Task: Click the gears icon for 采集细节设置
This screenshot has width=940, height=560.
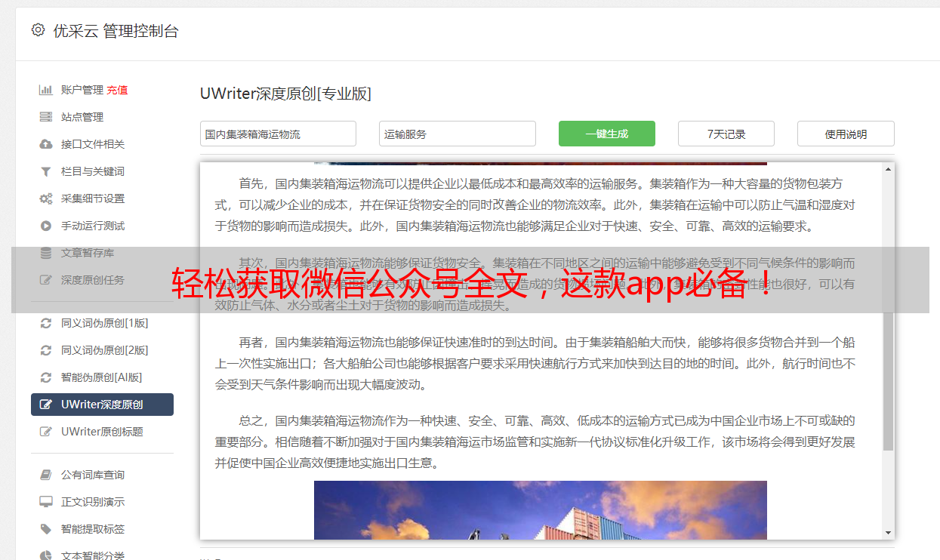Action: point(46,198)
